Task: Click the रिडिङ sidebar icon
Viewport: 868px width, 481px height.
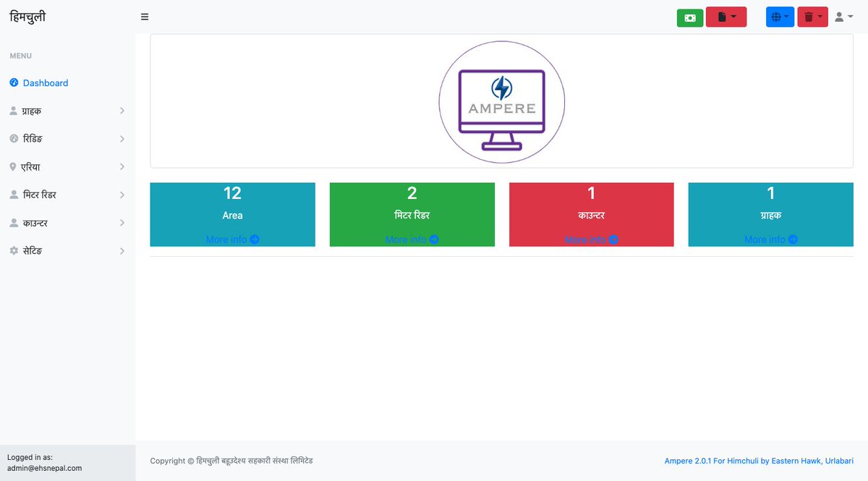Action: coord(14,138)
